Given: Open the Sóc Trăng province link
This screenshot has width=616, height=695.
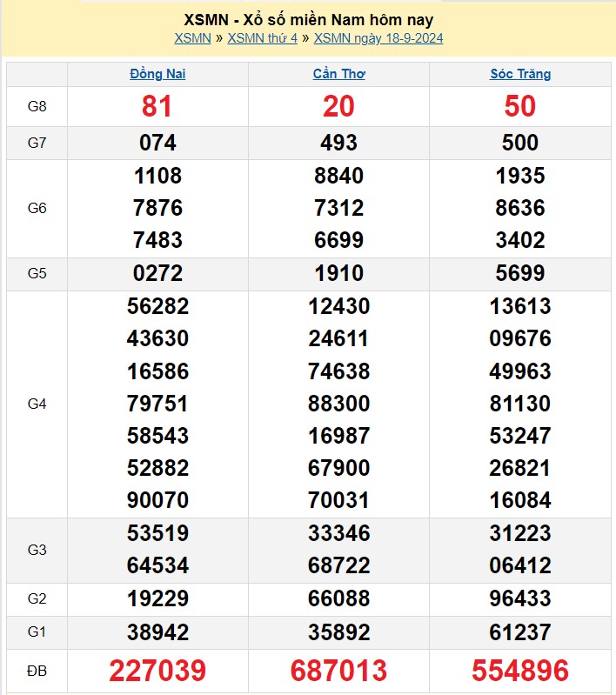Looking at the screenshot, I should [x=520, y=74].
